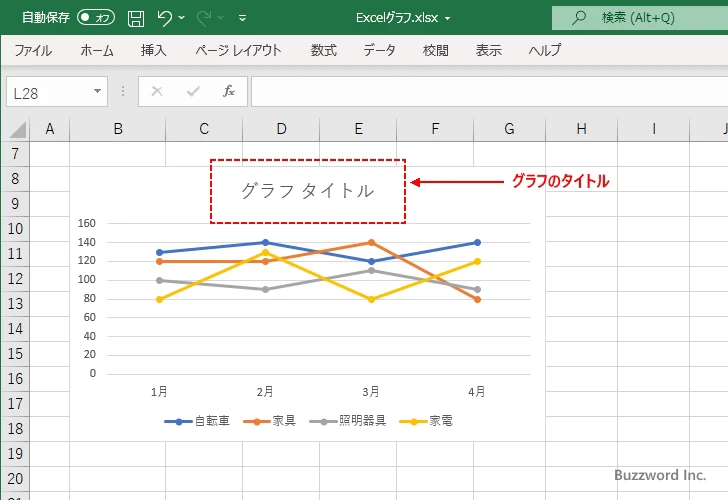Select row 10 header
Image resolution: width=728 pixels, height=500 pixels.
15,228
